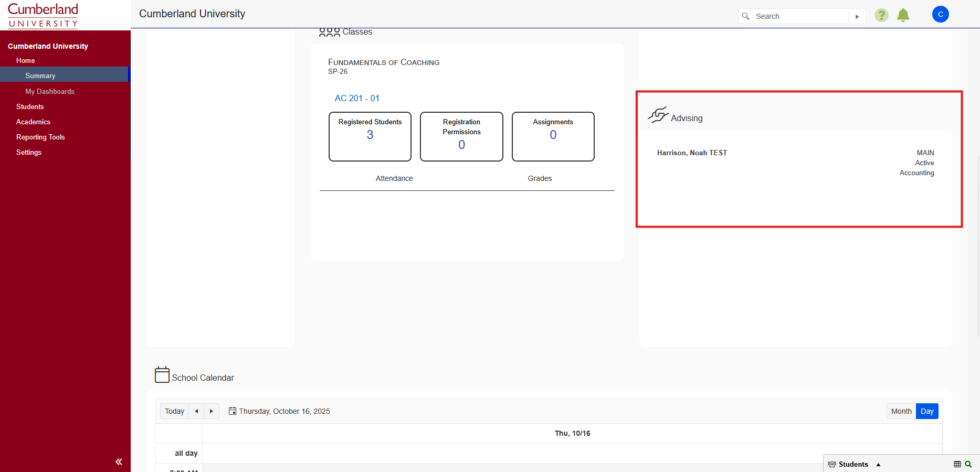The width and height of the screenshot is (980, 472).
Task: Click the Students group icon in bottom panel
Action: [832, 464]
